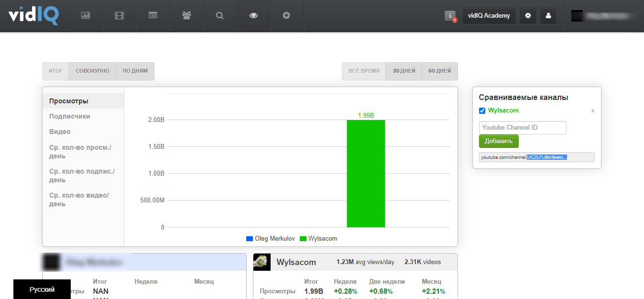
Task: Open the people group icon
Action: coord(186,15)
